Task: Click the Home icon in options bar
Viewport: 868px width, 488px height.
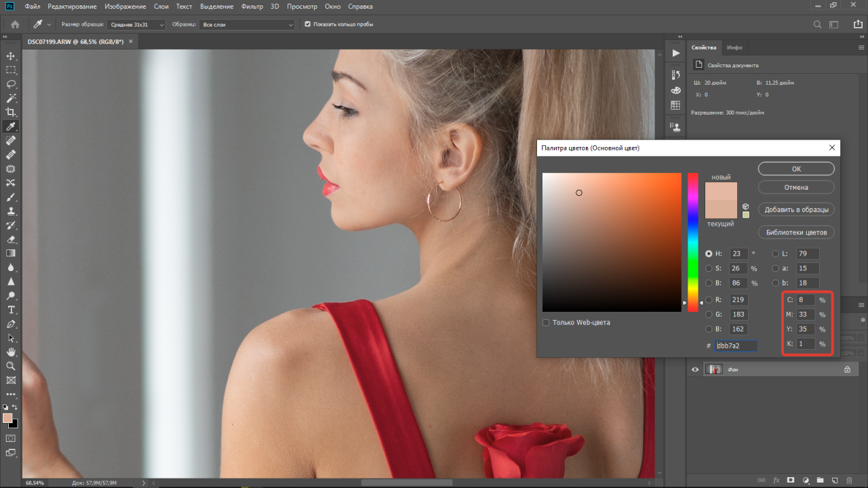Action: pyautogui.click(x=15, y=24)
